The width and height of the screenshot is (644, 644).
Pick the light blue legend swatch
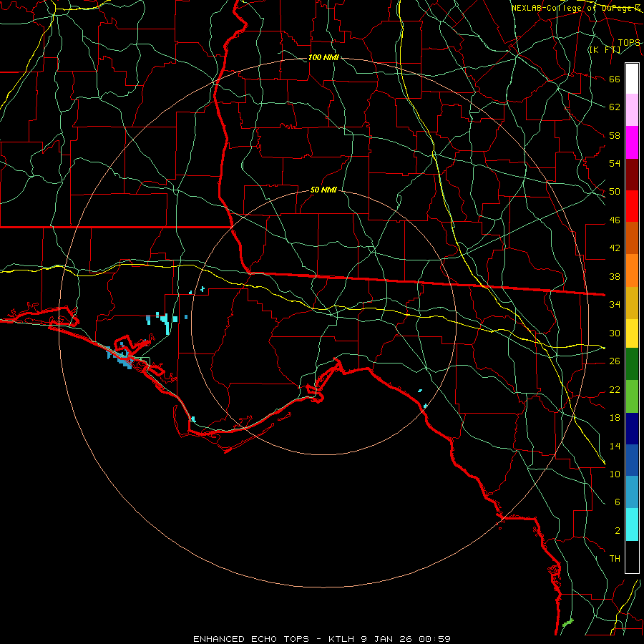(x=632, y=492)
